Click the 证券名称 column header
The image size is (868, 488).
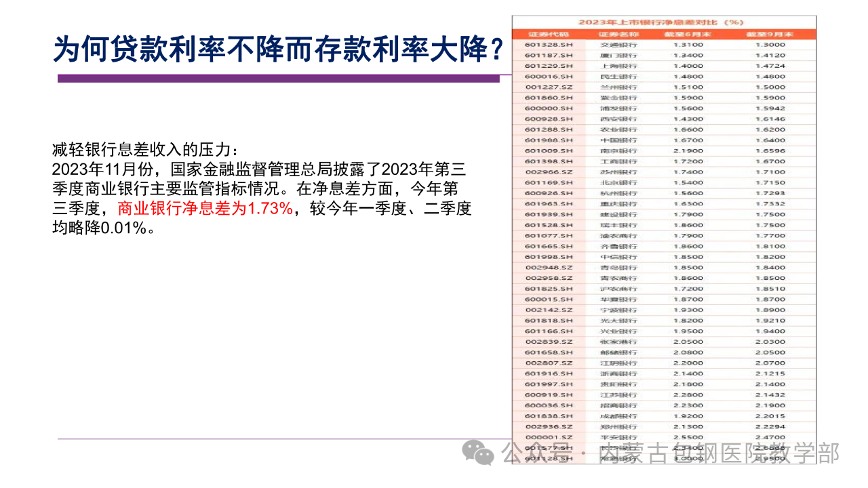618,34
